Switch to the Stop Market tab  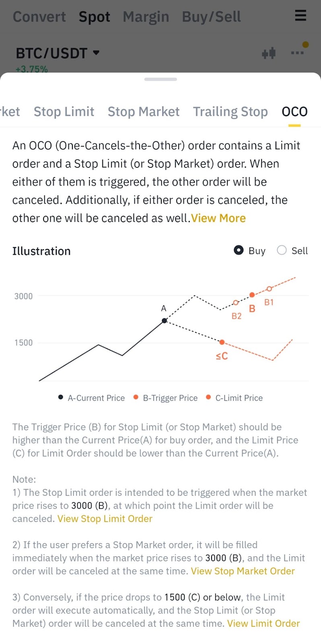coord(144,111)
